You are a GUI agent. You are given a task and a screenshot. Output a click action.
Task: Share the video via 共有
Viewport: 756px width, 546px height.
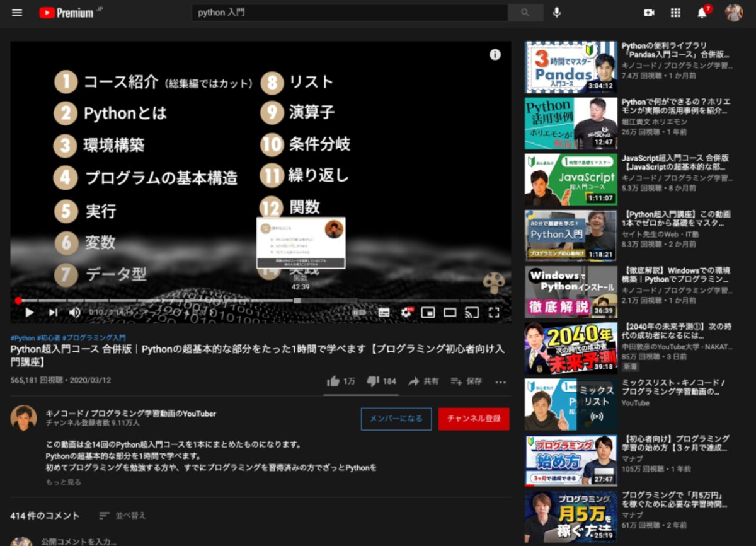click(423, 381)
